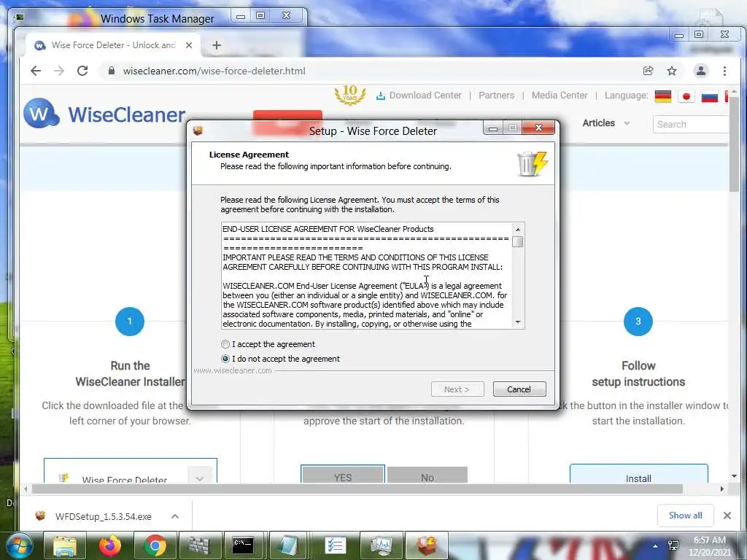Click the 10 Years anniversary badge
The height and width of the screenshot is (560, 747).
click(350, 94)
